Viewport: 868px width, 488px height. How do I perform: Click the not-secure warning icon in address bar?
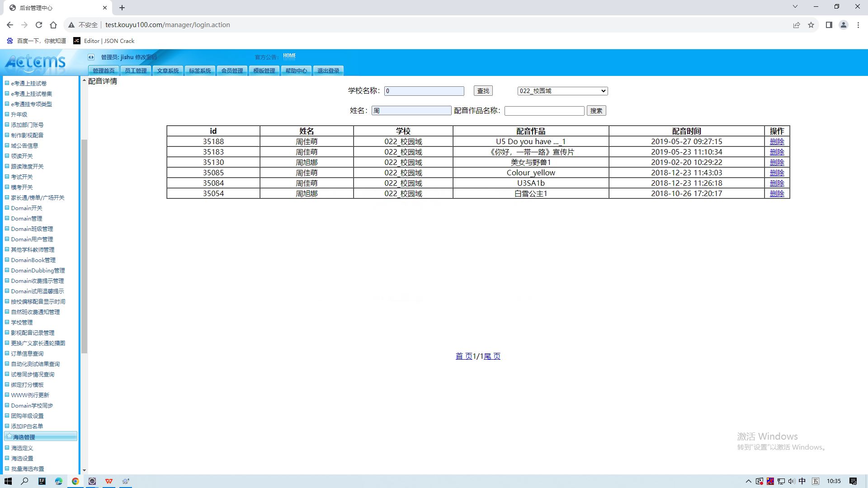(x=71, y=25)
